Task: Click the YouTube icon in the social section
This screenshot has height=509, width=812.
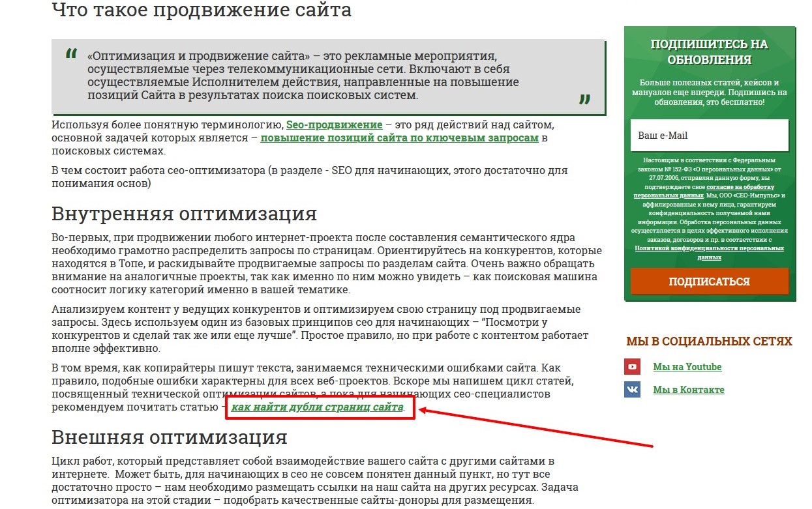Action: 632,367
